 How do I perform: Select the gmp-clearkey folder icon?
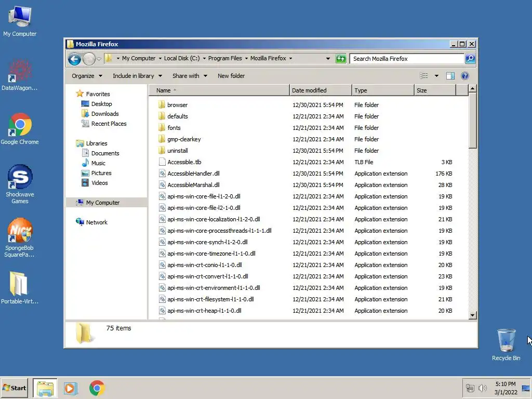tap(162, 139)
